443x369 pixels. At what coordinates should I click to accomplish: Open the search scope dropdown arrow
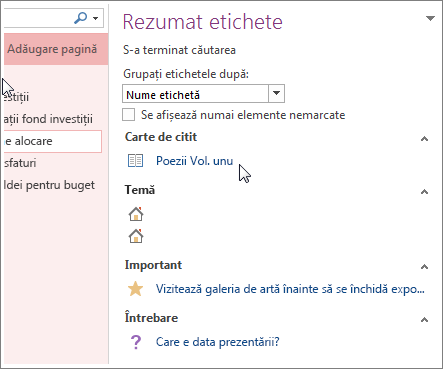coord(96,18)
